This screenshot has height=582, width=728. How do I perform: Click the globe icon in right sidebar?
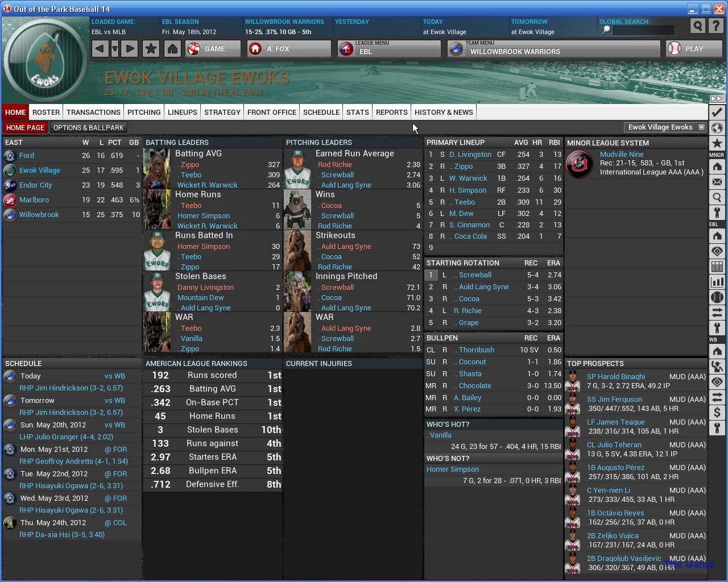tap(717, 128)
